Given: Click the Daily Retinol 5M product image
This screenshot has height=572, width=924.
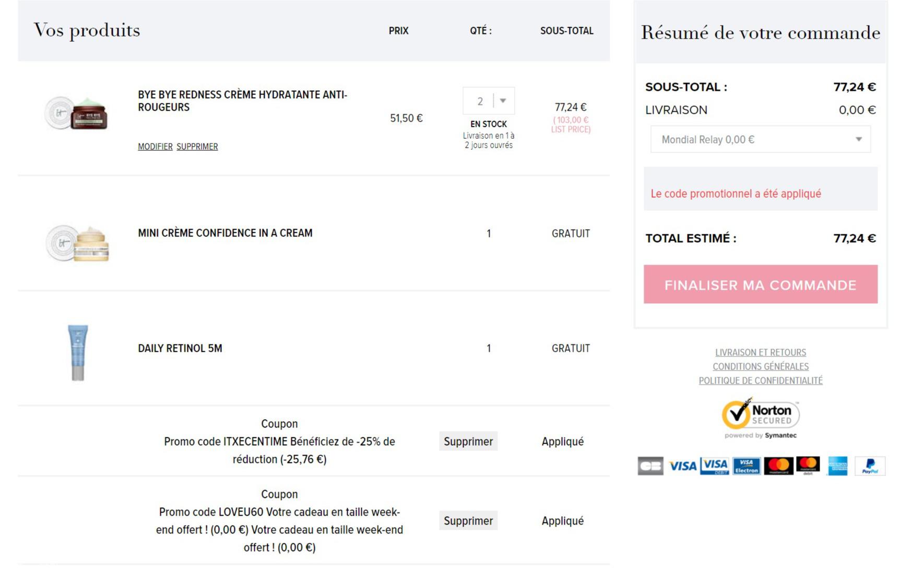Looking at the screenshot, I should click(x=78, y=352).
